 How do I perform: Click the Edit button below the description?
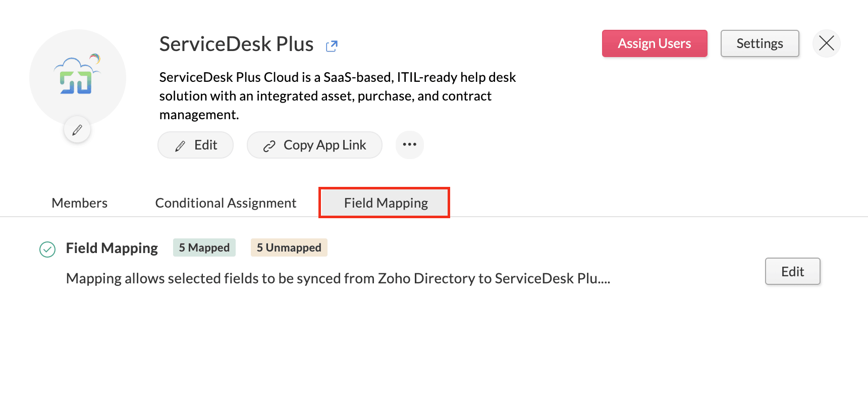point(196,145)
